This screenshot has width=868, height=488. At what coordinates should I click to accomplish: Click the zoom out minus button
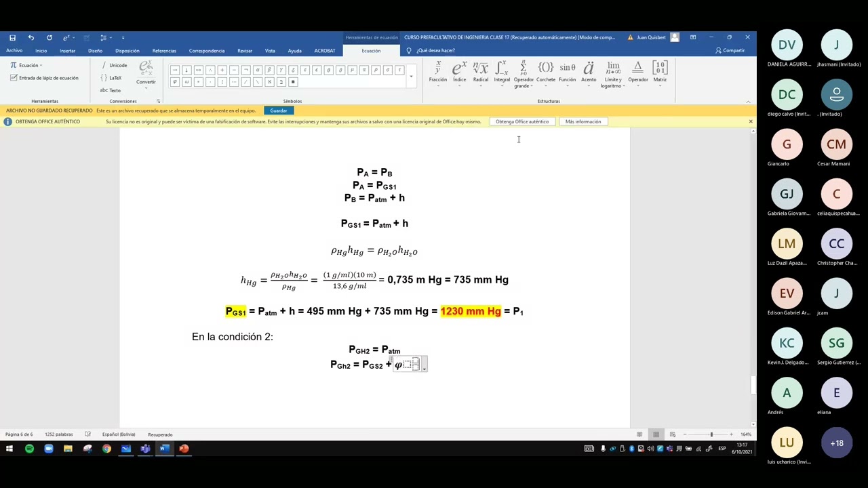click(685, 434)
